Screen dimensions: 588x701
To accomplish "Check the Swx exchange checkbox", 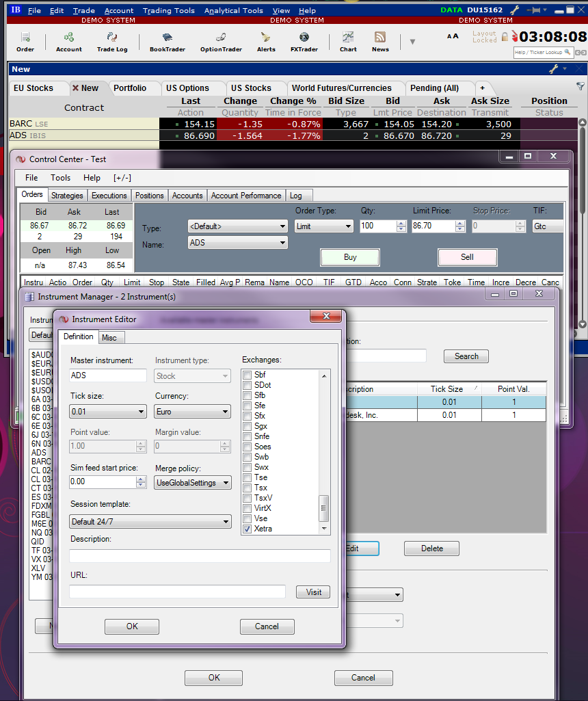I will point(247,467).
